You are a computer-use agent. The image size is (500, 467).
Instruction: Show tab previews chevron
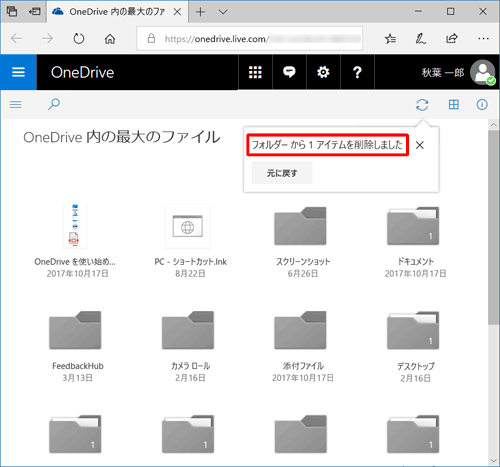(x=223, y=12)
